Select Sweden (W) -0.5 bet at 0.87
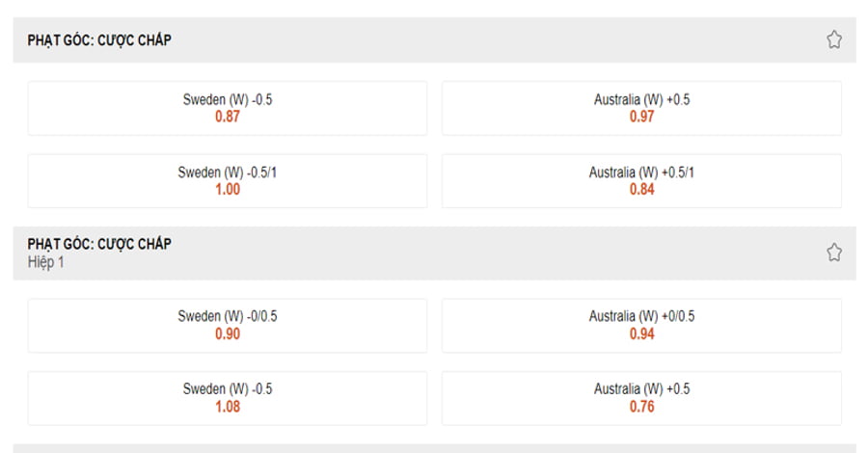 coord(228,108)
